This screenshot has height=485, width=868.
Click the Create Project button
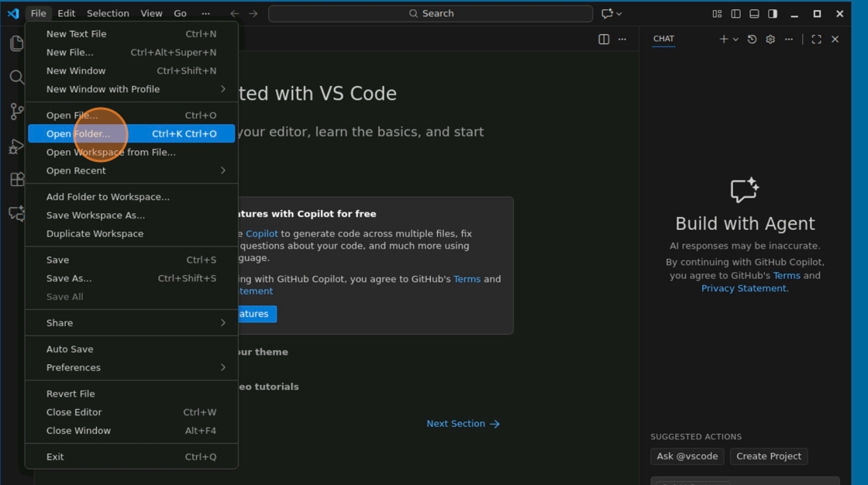pyautogui.click(x=768, y=456)
